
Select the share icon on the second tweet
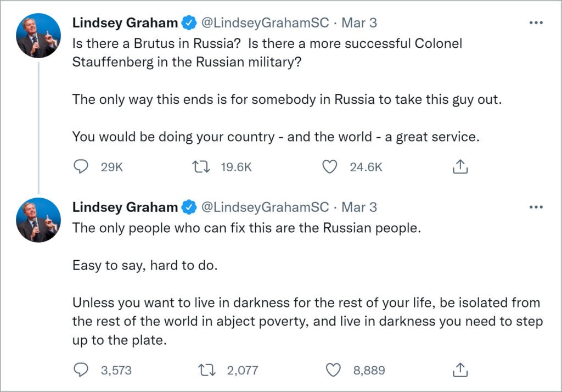(x=460, y=369)
